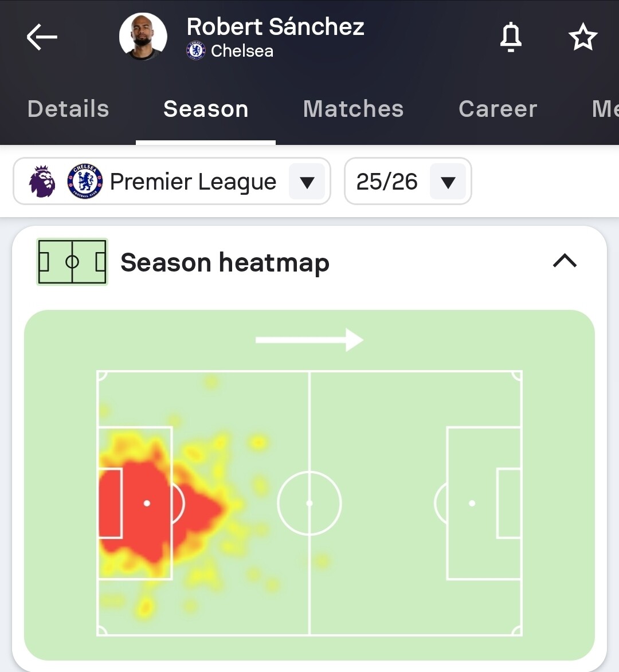This screenshot has height=672, width=619.
Task: Open the Premier League competition dropdown
Action: coord(307,182)
